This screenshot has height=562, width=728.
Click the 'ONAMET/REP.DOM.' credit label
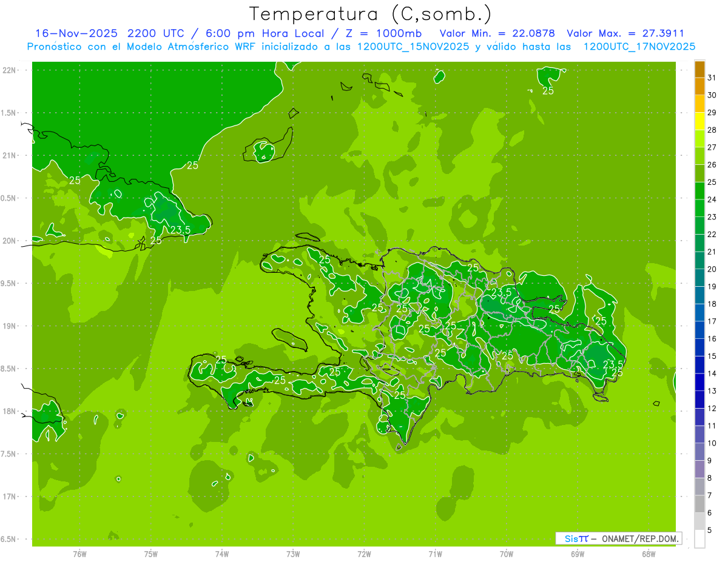[x=641, y=538]
